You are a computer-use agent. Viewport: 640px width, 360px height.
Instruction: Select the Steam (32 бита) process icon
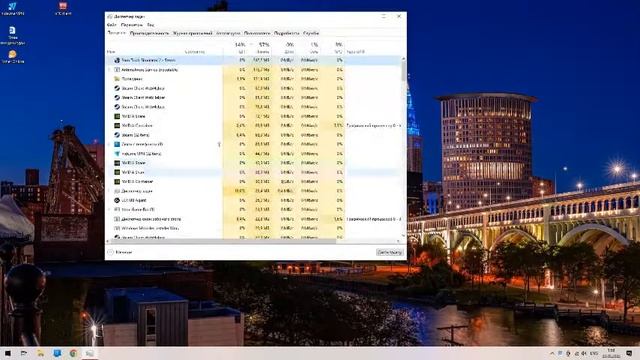(117, 135)
